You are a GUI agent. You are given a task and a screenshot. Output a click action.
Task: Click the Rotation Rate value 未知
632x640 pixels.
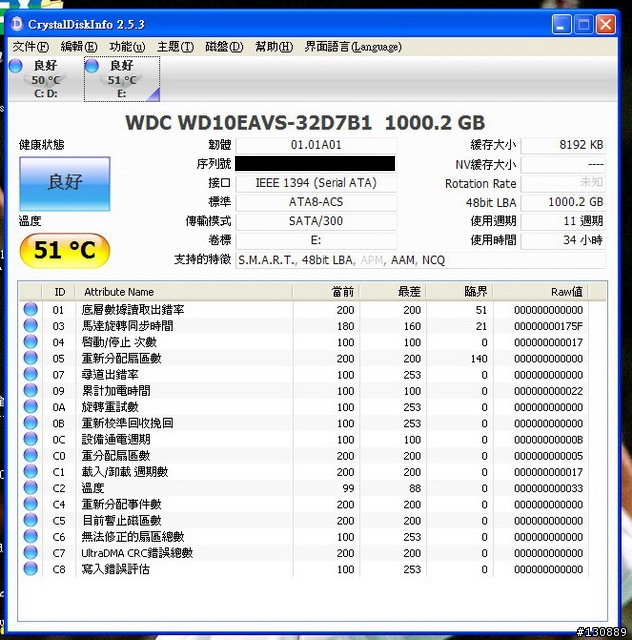point(563,183)
